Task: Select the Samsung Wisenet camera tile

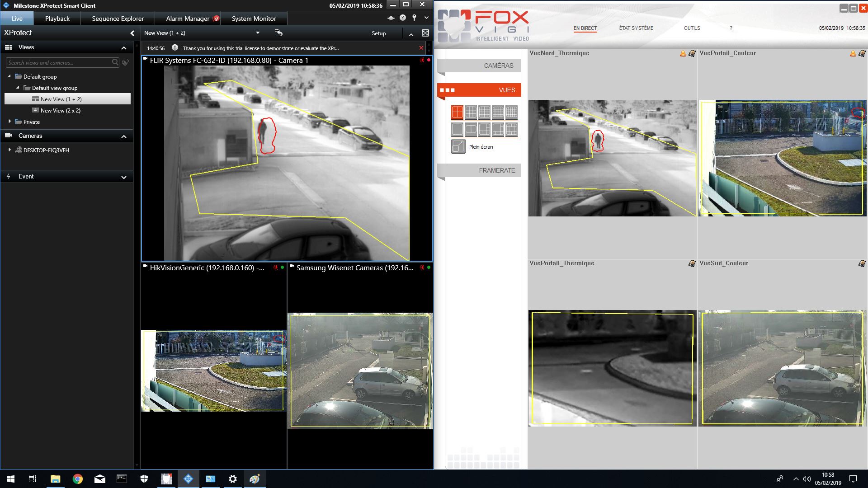Action: [x=360, y=366]
